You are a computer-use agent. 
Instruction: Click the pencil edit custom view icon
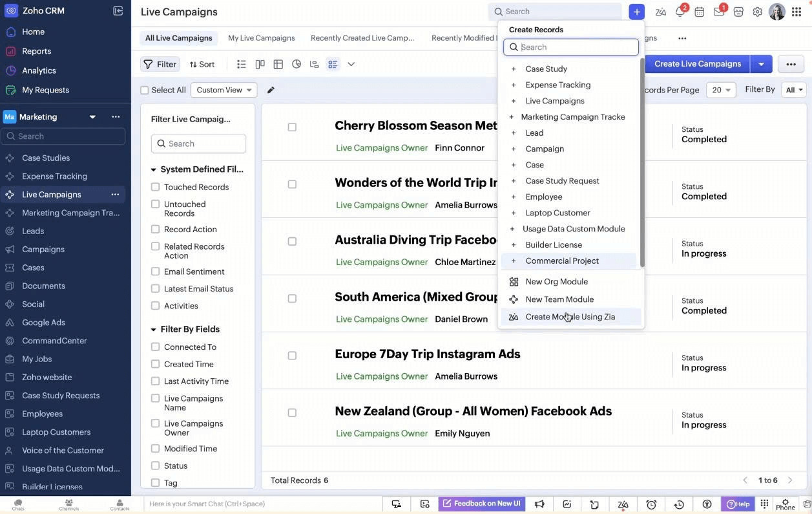[271, 90]
